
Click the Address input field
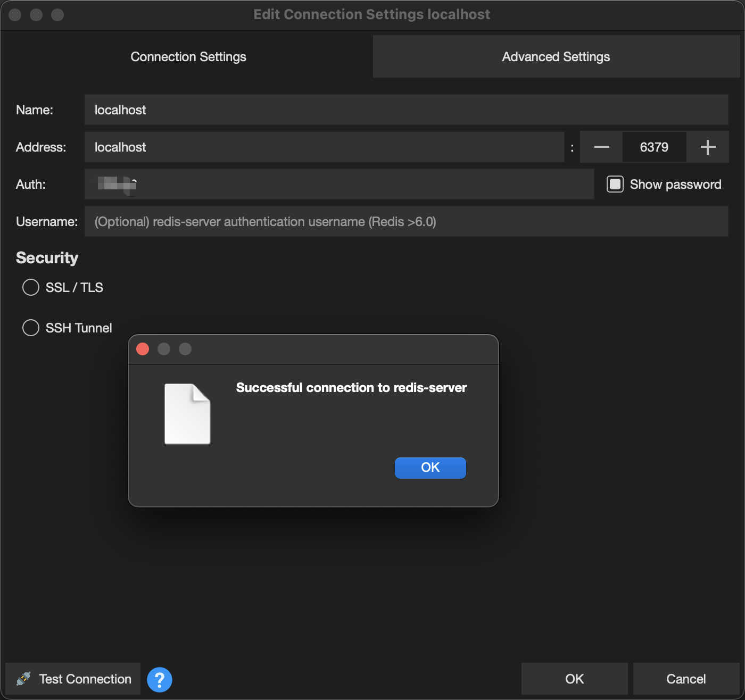point(324,147)
